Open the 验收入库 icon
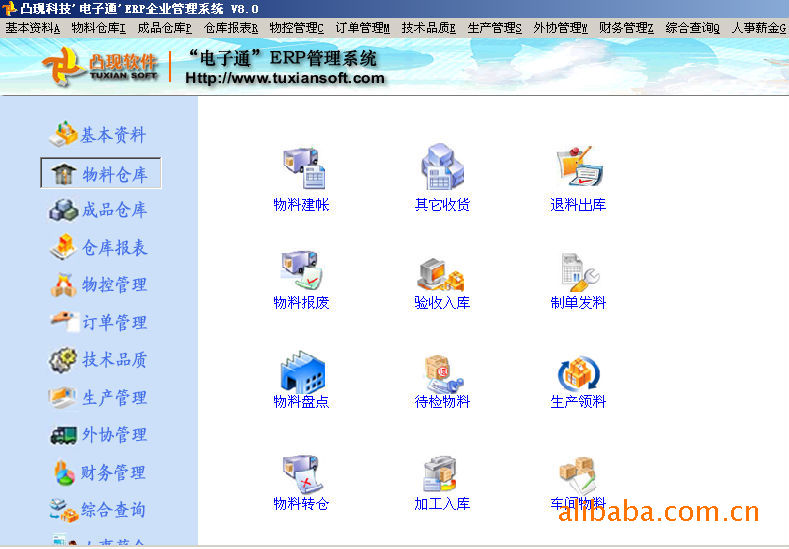Image resolution: width=789 pixels, height=549 pixels. tap(442, 272)
